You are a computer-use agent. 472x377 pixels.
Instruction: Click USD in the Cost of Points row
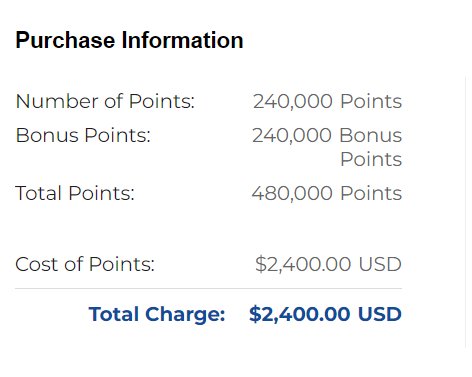(x=380, y=264)
